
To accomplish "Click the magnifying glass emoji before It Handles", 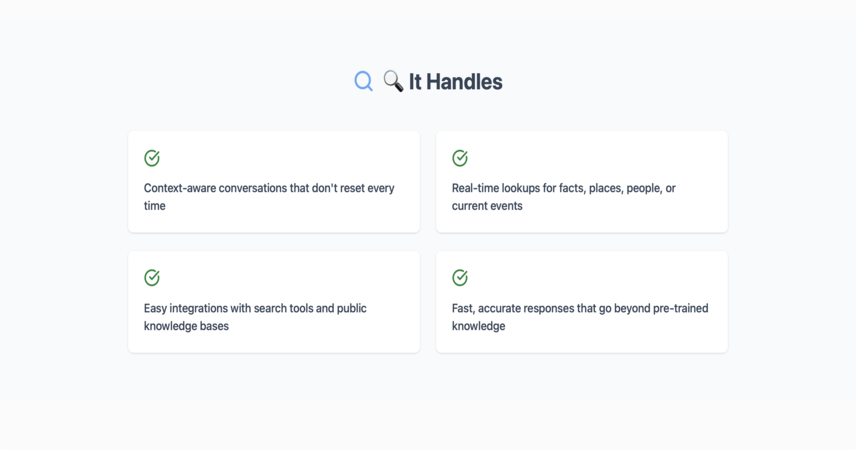I will (x=393, y=81).
